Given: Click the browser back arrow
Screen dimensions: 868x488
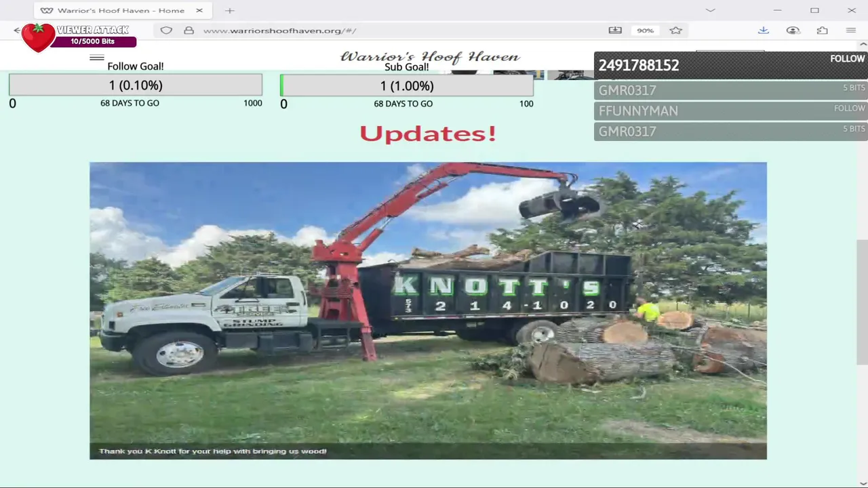Looking at the screenshot, I should point(17,30).
